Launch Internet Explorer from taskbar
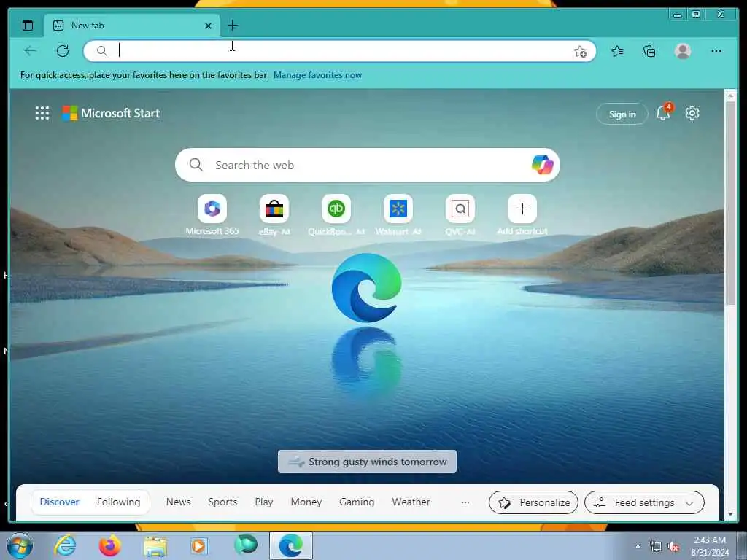 pyautogui.click(x=65, y=545)
